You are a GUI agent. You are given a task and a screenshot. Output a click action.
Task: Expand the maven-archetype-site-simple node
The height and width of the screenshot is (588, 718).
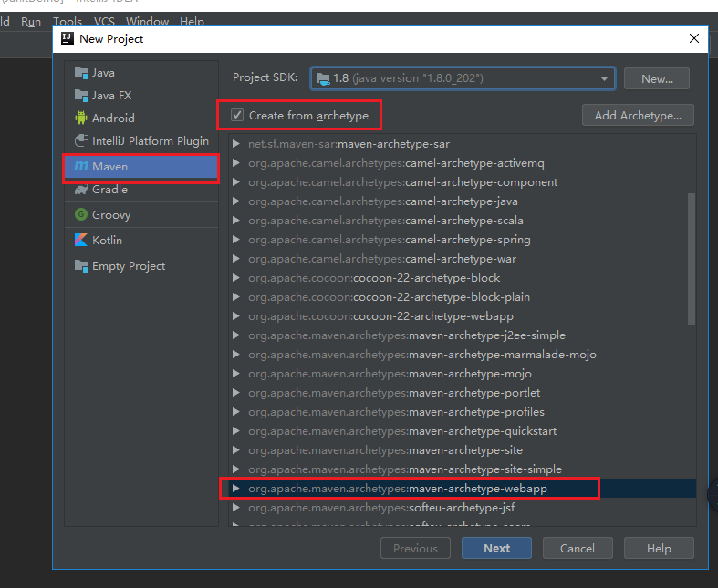coord(235,469)
